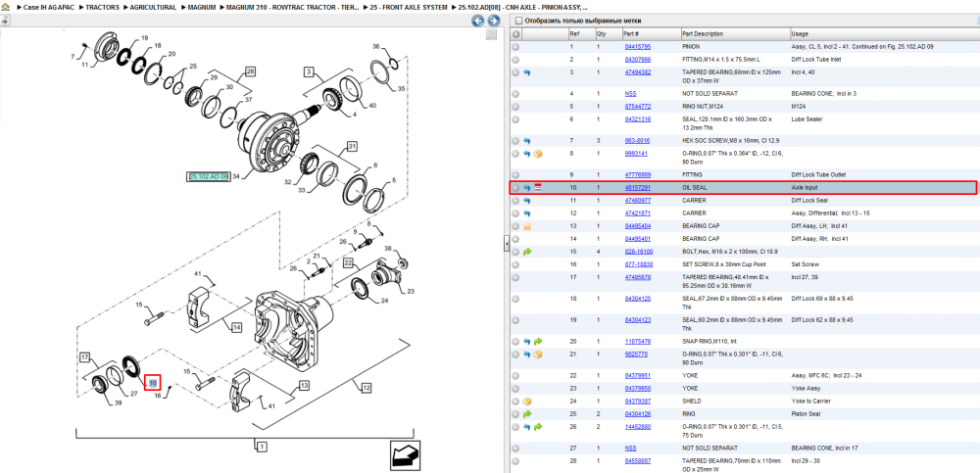
Task: Enable the 'Отобразить только выбранные метки' checkbox
Action: pos(516,21)
